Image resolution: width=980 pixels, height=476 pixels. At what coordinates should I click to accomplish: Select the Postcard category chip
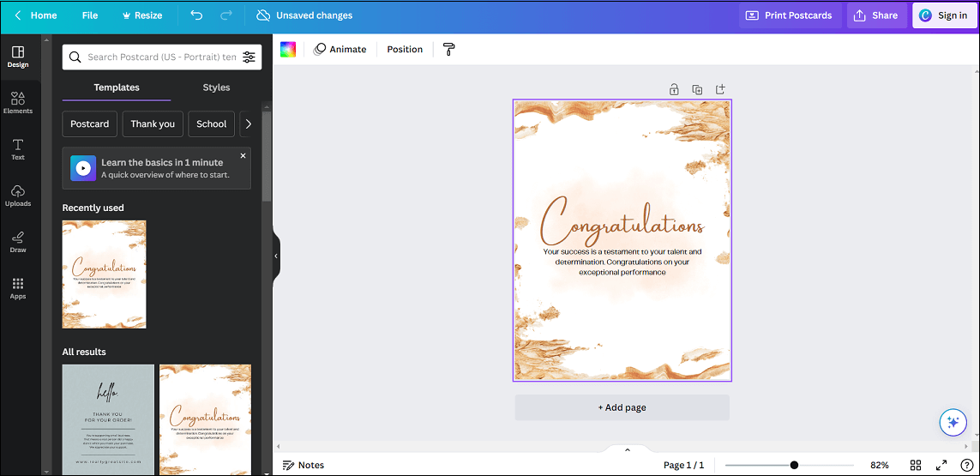click(x=89, y=124)
